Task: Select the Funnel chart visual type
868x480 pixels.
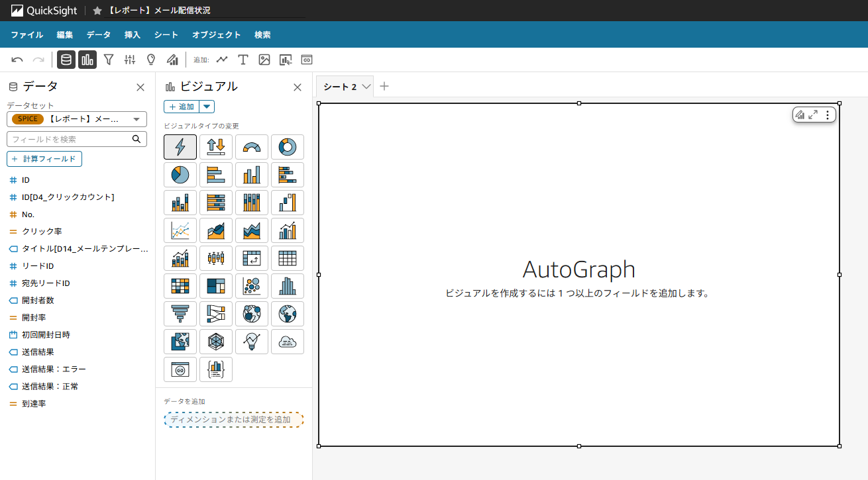Action: (x=180, y=314)
